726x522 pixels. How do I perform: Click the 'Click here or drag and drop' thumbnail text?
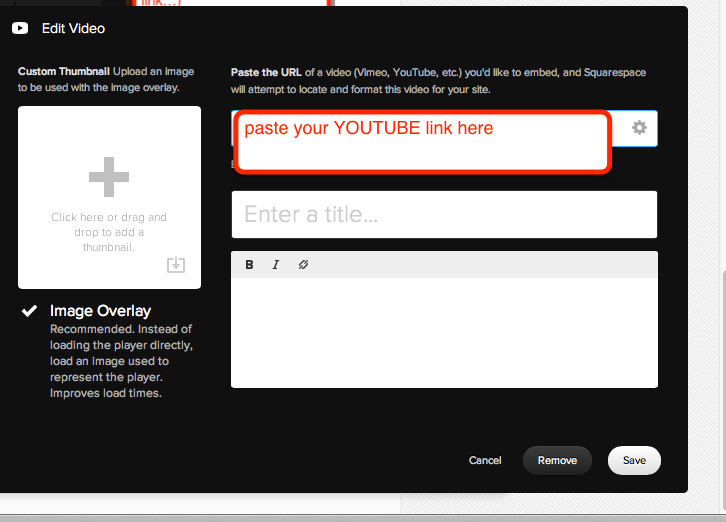[109, 232]
